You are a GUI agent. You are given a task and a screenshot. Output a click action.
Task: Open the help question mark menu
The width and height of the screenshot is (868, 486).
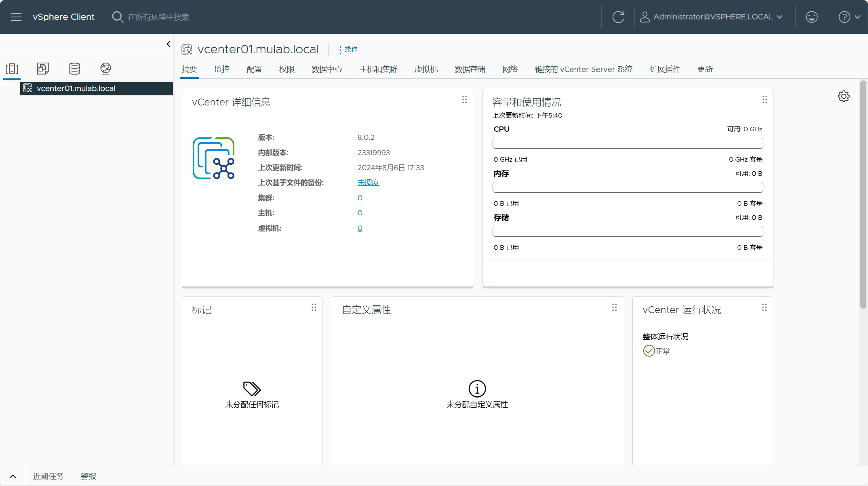[x=849, y=17]
